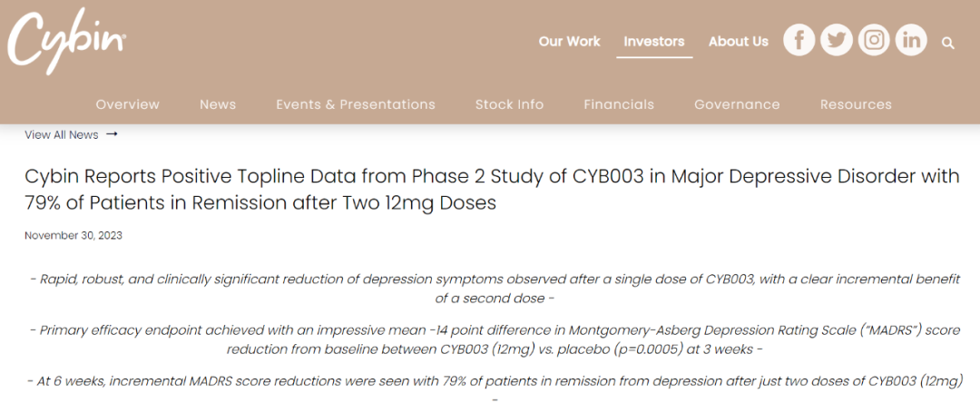Click the arrow beside View All News
The image size is (980, 413).
pyautogui.click(x=112, y=134)
